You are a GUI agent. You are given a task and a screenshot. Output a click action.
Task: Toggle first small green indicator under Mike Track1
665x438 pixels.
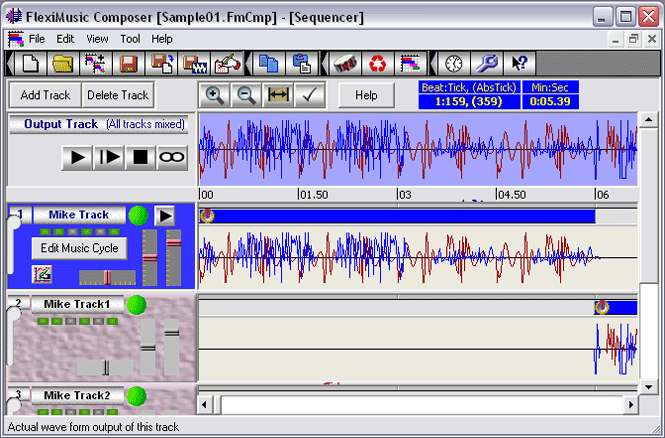click(x=43, y=321)
